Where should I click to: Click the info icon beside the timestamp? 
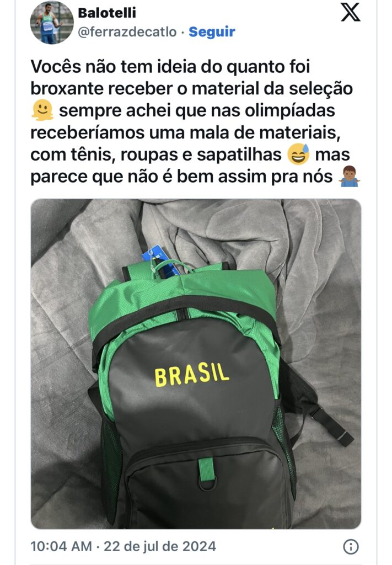click(351, 547)
